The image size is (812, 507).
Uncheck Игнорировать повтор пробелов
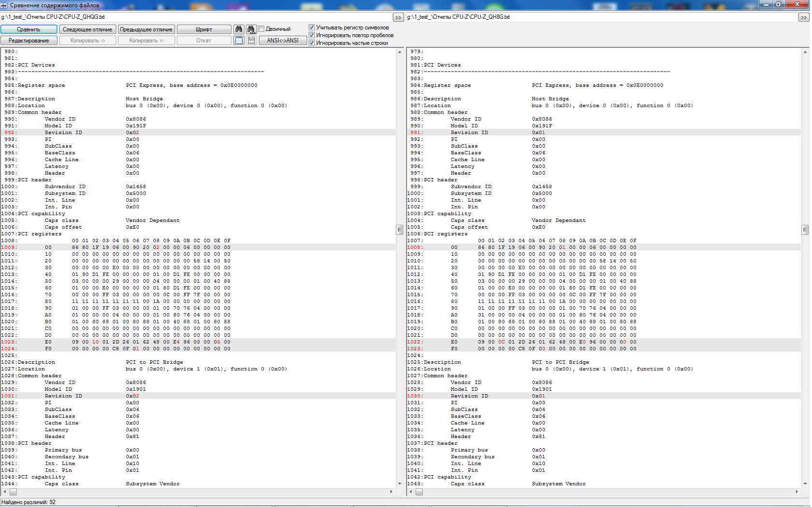pos(312,35)
